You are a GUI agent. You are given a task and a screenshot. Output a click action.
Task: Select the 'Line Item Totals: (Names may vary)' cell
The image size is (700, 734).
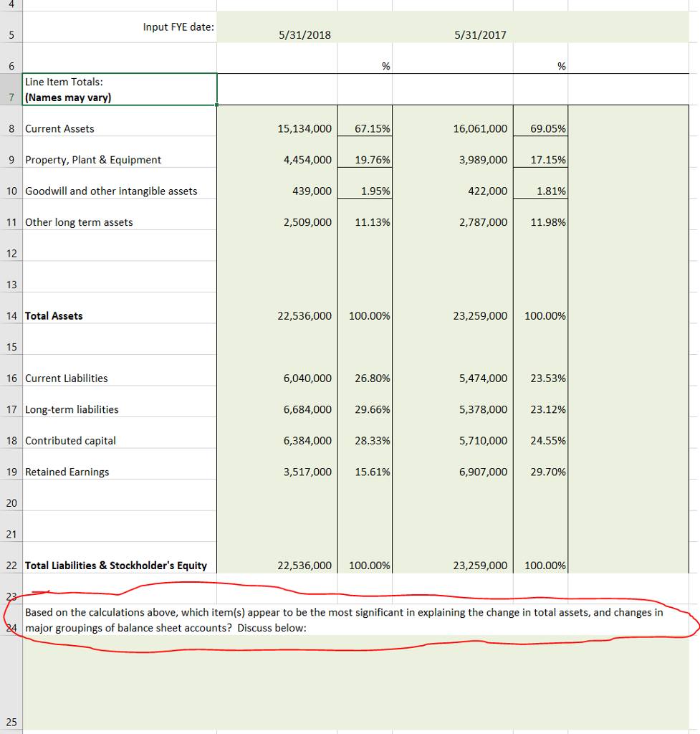click(120, 90)
